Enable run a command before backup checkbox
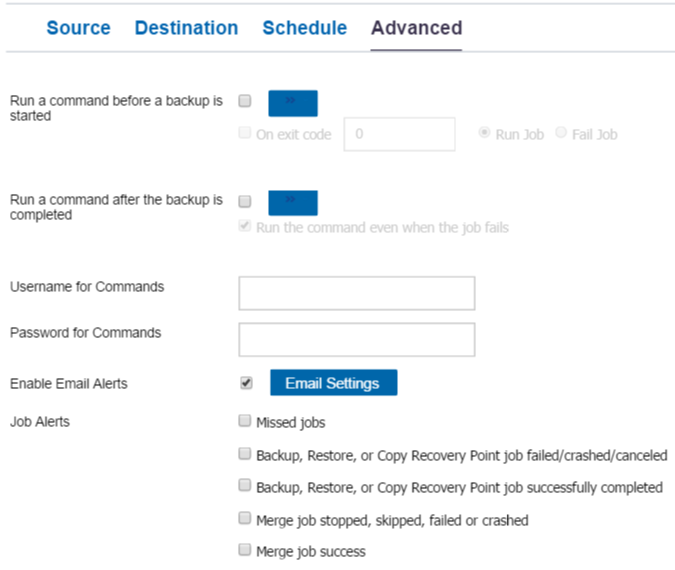This screenshot has height=570, width=675. (245, 101)
